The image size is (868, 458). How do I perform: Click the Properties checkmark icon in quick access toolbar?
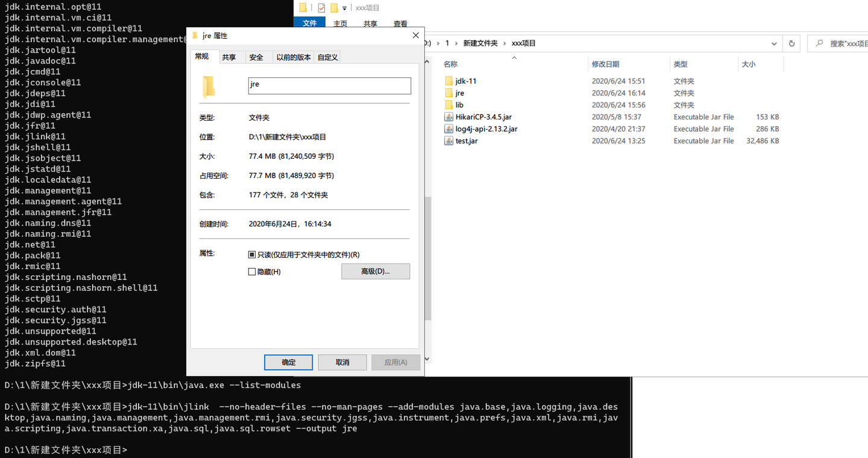321,7
